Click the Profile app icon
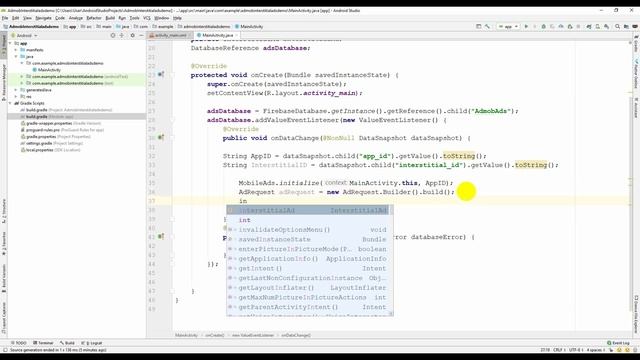640x360 pixels. coord(561,27)
